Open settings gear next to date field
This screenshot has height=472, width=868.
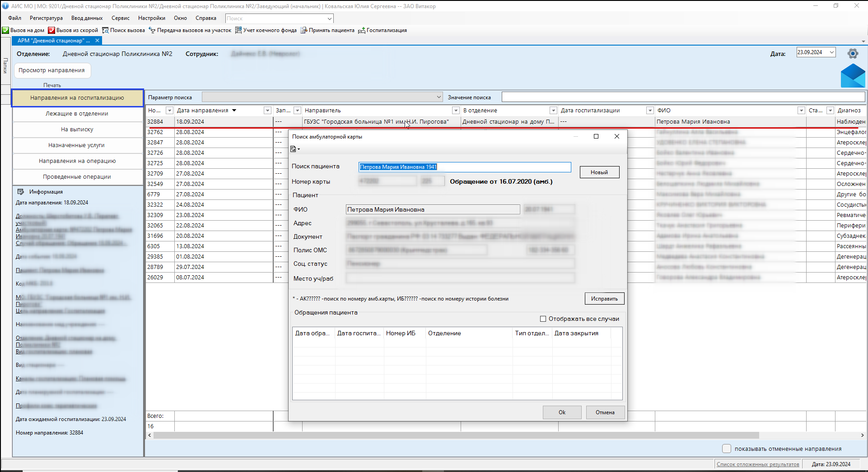(853, 54)
